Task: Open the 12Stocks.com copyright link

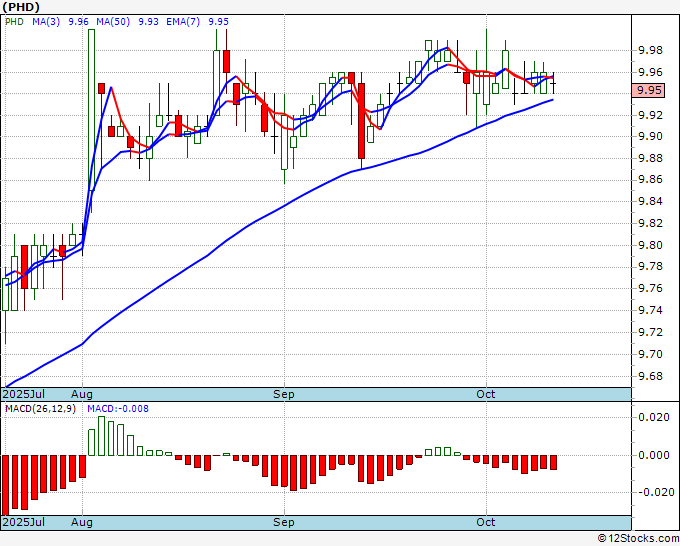Action: click(638, 539)
